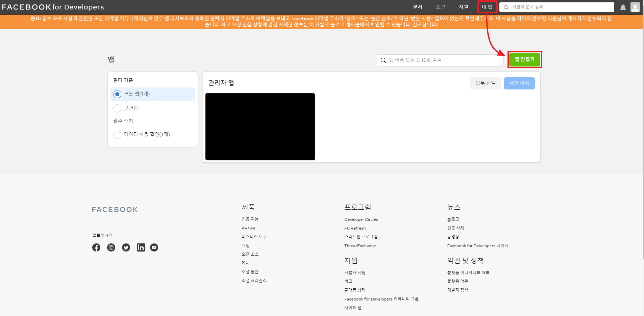Open the 인공 지능 footer link
Viewport: 644px width, 316px height.
[250, 219]
